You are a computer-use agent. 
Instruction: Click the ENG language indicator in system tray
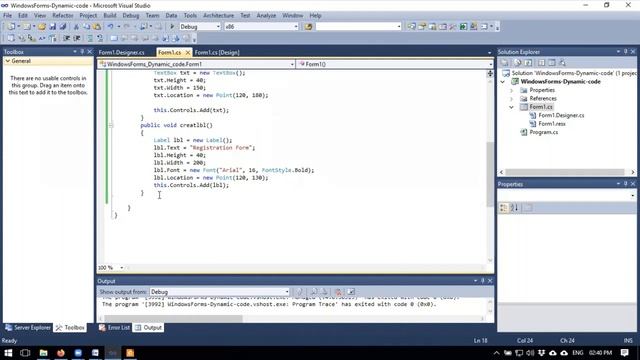tap(578, 353)
